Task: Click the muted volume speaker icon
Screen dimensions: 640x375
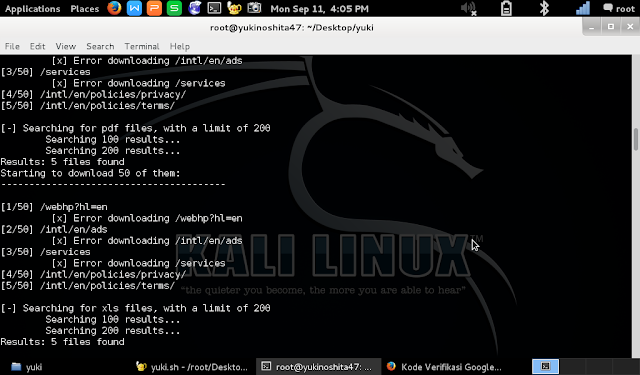Action: 469,9
